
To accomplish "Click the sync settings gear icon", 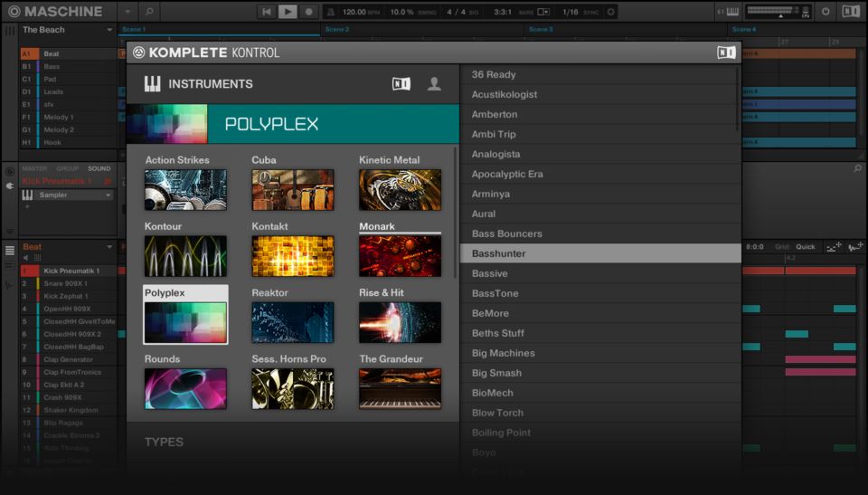I will [611, 12].
